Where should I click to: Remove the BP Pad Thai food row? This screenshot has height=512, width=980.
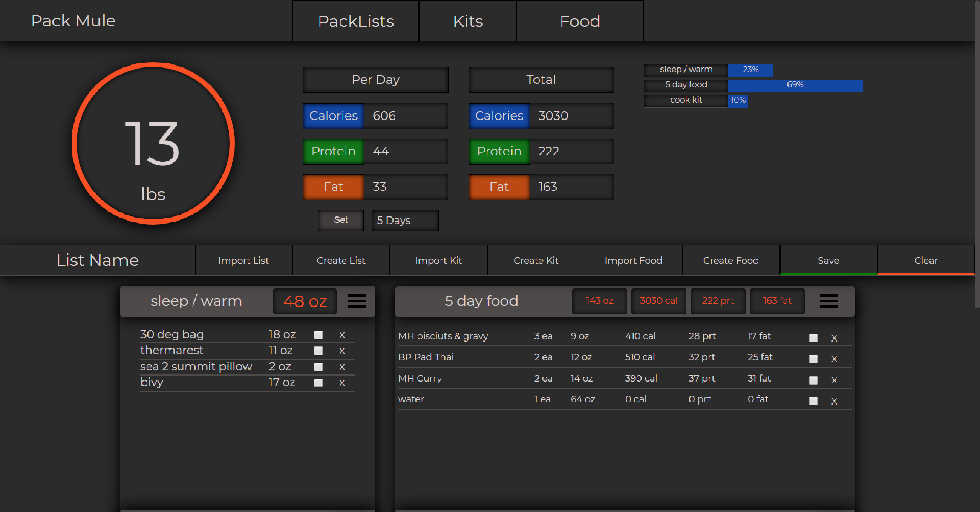pos(834,359)
